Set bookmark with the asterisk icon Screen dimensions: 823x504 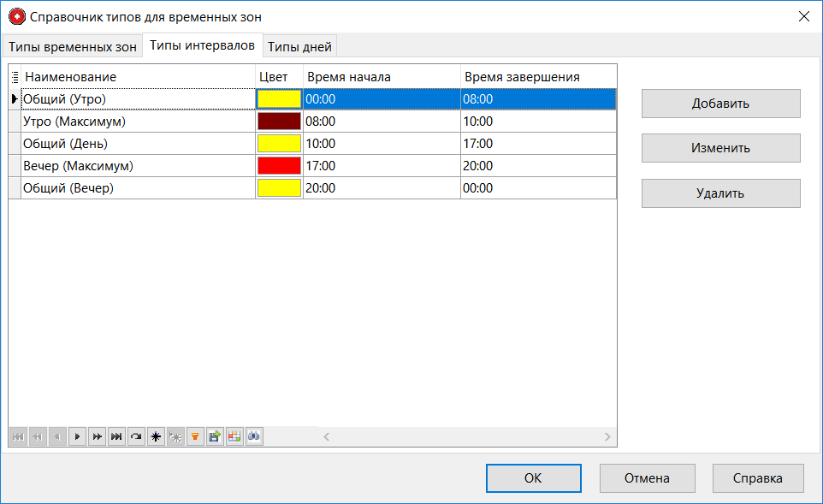click(156, 436)
